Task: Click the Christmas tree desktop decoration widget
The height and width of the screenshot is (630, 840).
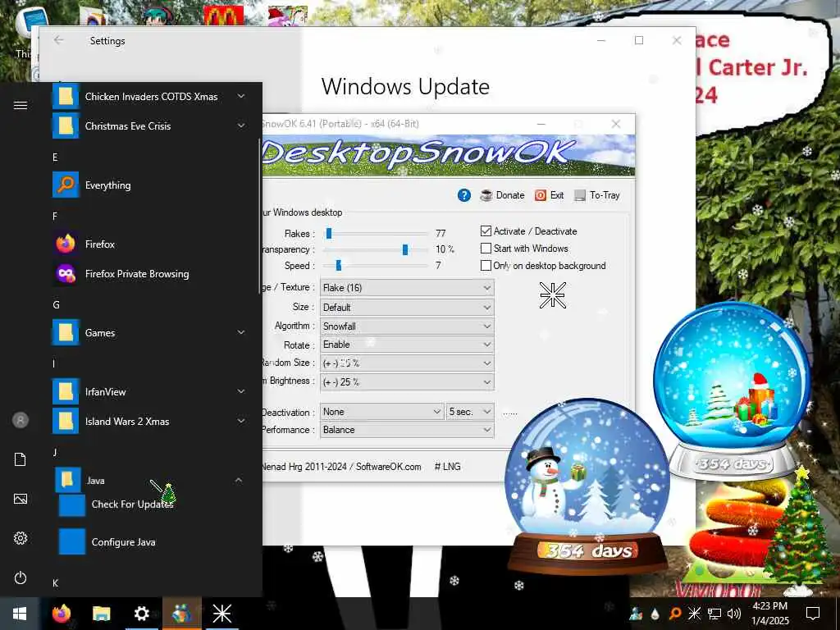Action: coord(799,532)
